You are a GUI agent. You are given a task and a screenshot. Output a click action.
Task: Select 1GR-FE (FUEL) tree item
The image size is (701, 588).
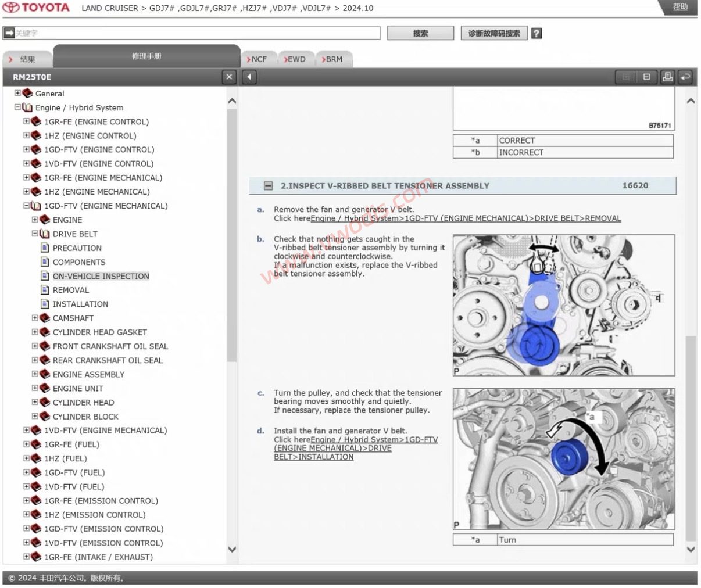tap(72, 444)
